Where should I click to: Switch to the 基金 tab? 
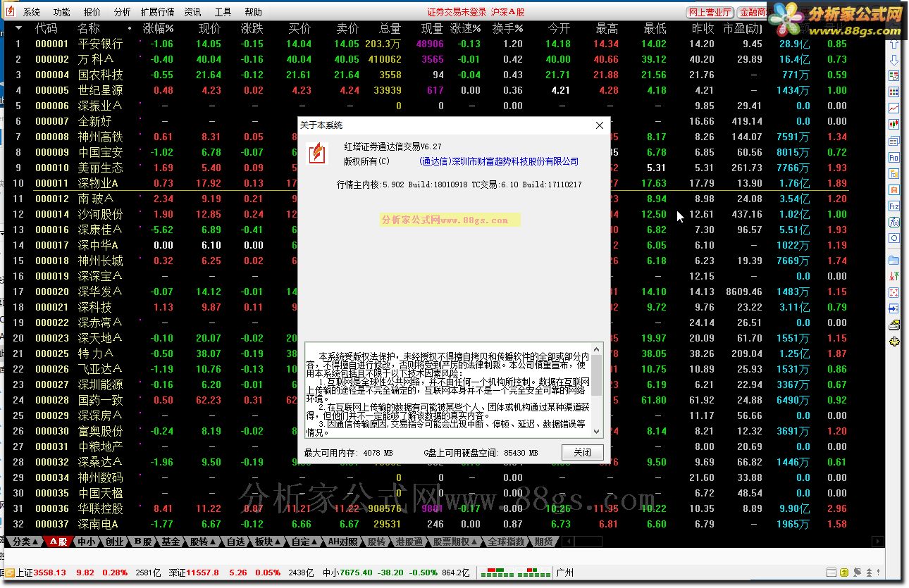(x=171, y=542)
